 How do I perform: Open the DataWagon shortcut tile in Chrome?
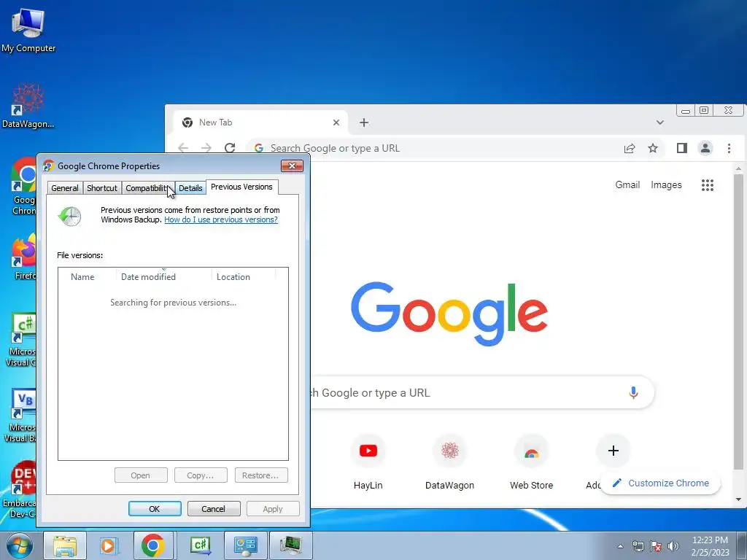coord(449,462)
